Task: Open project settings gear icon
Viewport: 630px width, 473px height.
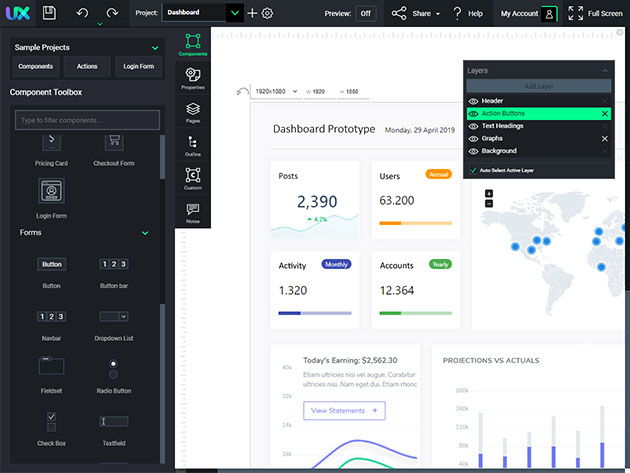Action: (267, 13)
